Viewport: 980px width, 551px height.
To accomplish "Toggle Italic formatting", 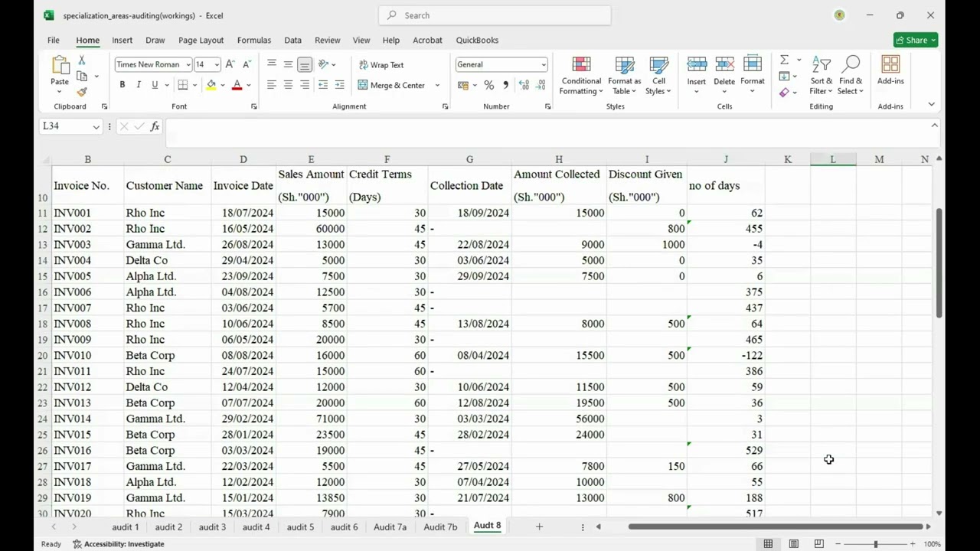I will click(x=139, y=85).
